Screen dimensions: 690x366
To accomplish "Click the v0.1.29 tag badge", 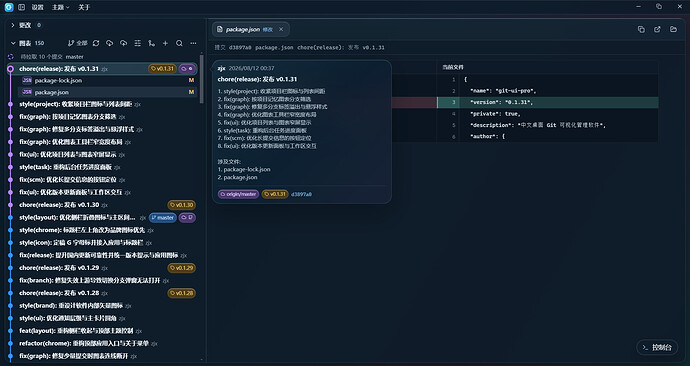I will pos(182,268).
